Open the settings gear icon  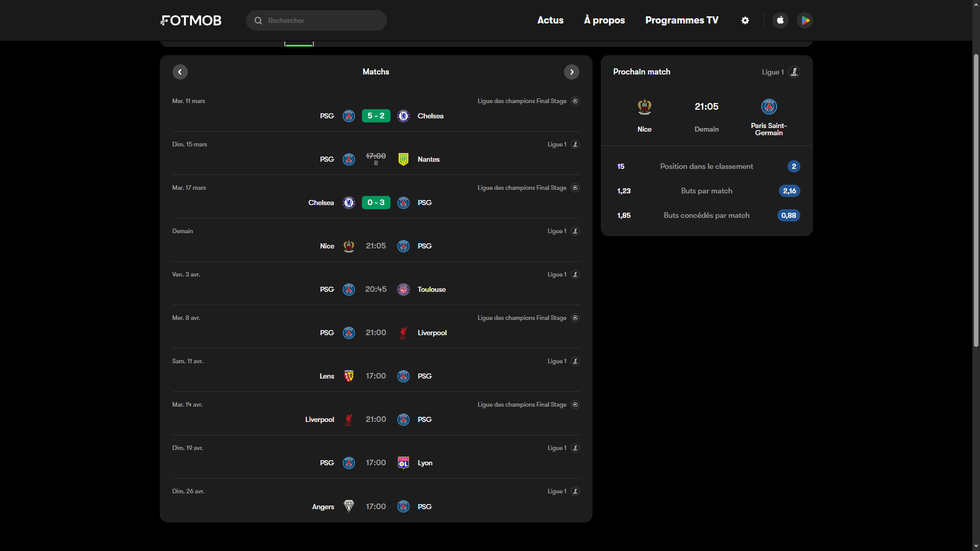point(745,20)
